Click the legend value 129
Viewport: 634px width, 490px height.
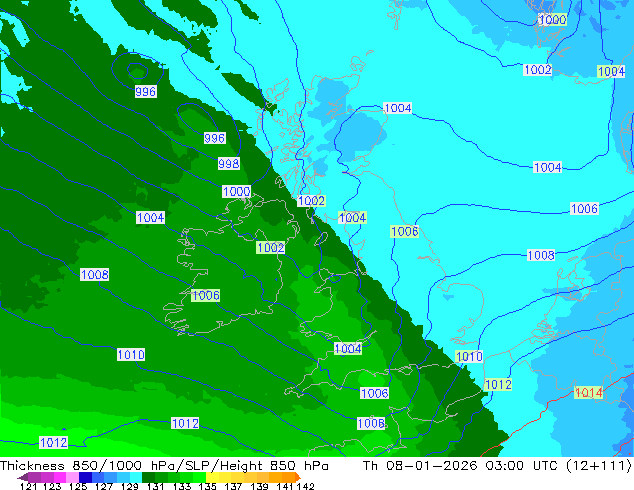coord(130,486)
